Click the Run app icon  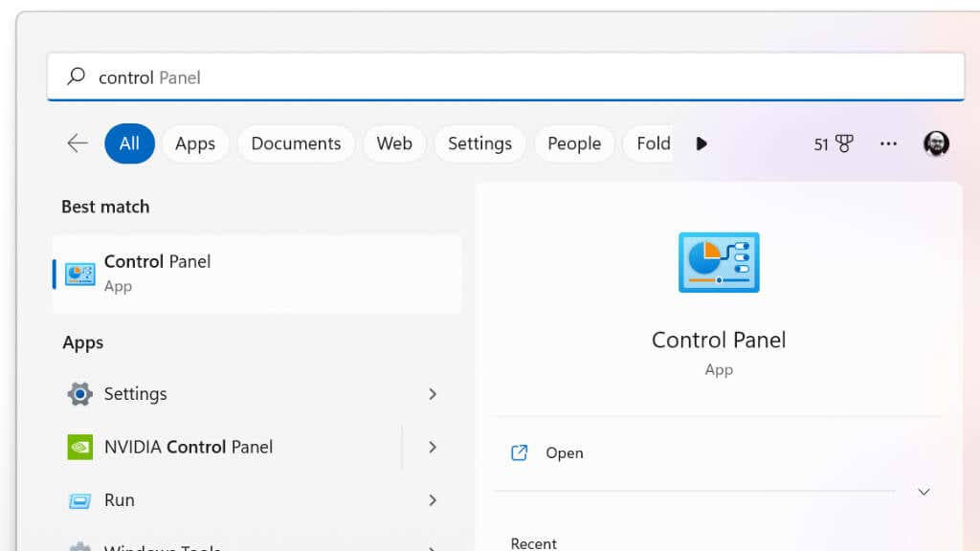coord(79,499)
